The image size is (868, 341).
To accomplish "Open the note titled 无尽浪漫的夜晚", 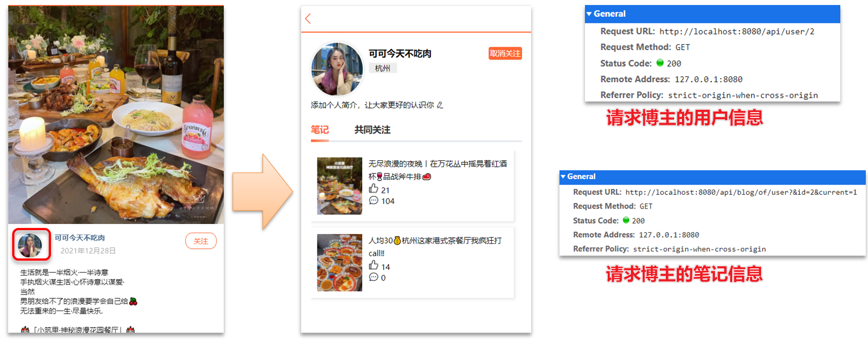I will point(438,170).
